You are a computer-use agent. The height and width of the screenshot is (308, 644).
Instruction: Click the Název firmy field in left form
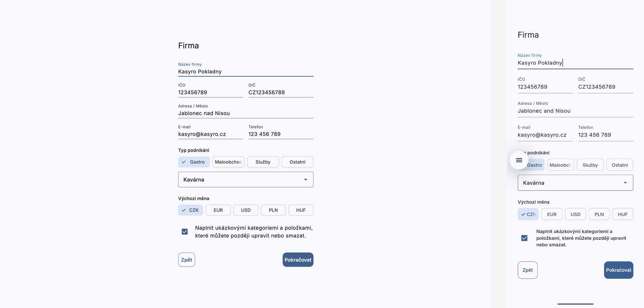[x=245, y=72]
